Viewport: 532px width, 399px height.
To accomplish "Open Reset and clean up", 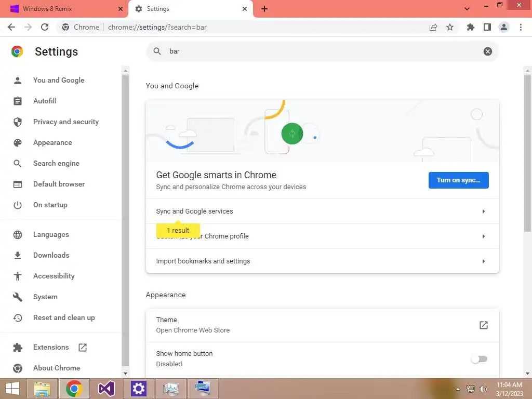I will click(64, 317).
